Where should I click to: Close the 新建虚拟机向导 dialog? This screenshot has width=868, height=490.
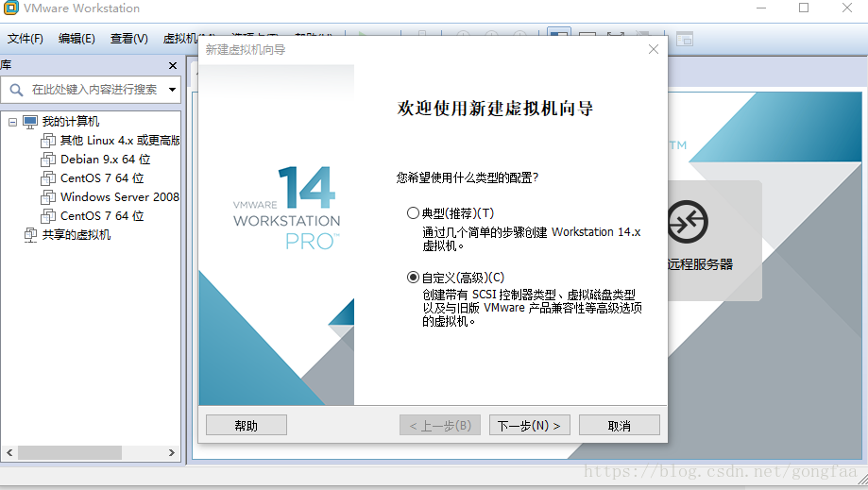tap(654, 49)
